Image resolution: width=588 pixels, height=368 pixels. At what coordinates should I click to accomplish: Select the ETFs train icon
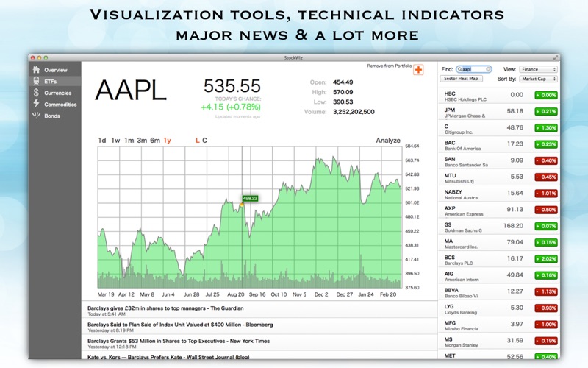(36, 81)
